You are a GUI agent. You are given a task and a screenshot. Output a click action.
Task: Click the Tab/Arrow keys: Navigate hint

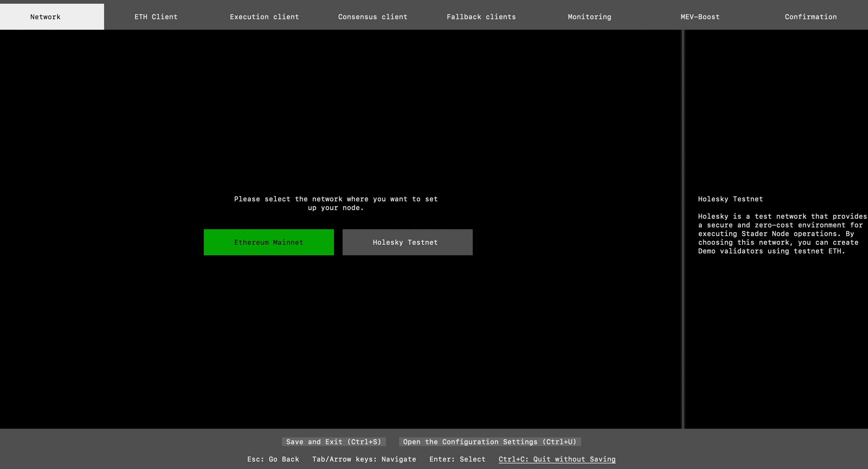coord(364,459)
